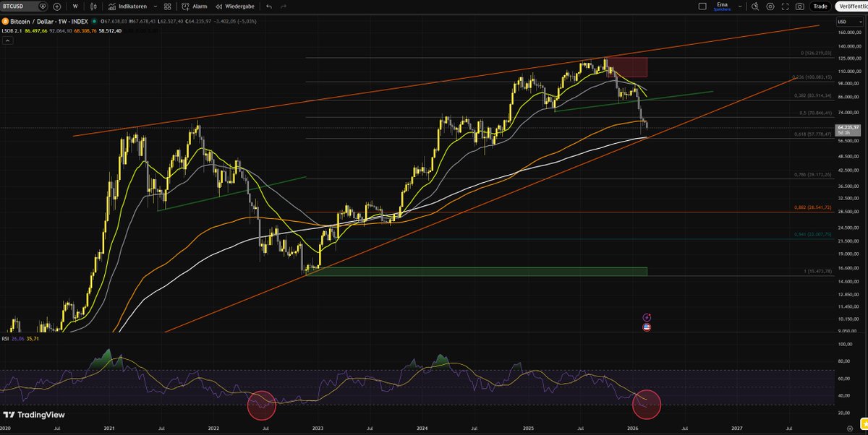Screen dimensions: 868x435
Task: Click the Trade button
Action: coord(820,6)
